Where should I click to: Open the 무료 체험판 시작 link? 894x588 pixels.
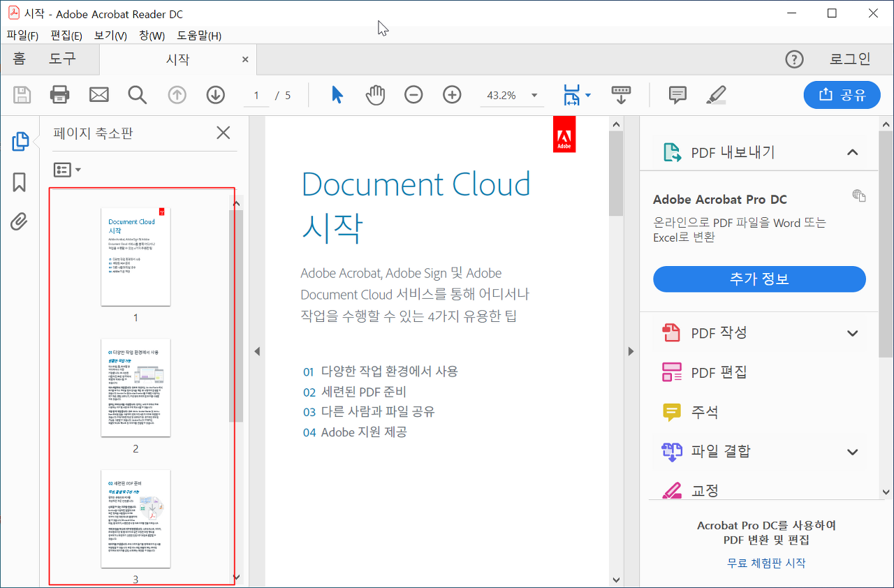point(766,563)
